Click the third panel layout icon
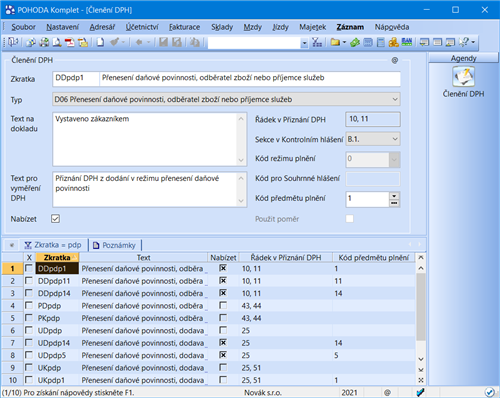500x398 pixels. (x=450, y=42)
